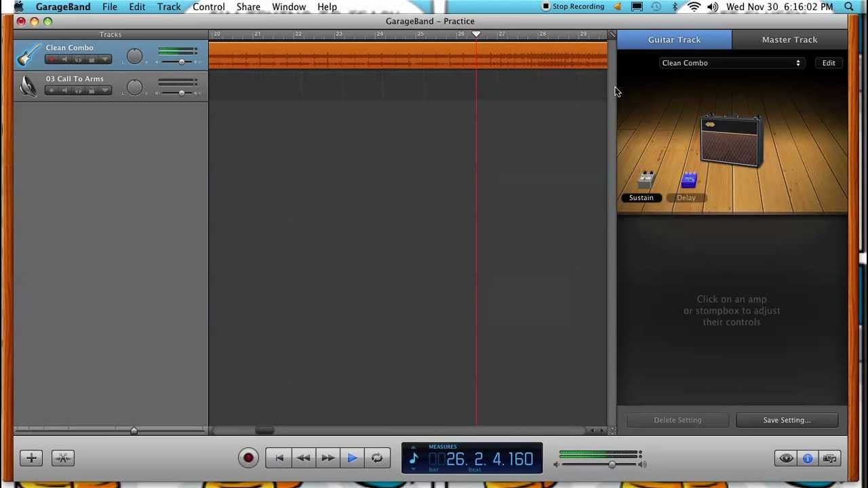Click the Delay label

pyautogui.click(x=686, y=198)
